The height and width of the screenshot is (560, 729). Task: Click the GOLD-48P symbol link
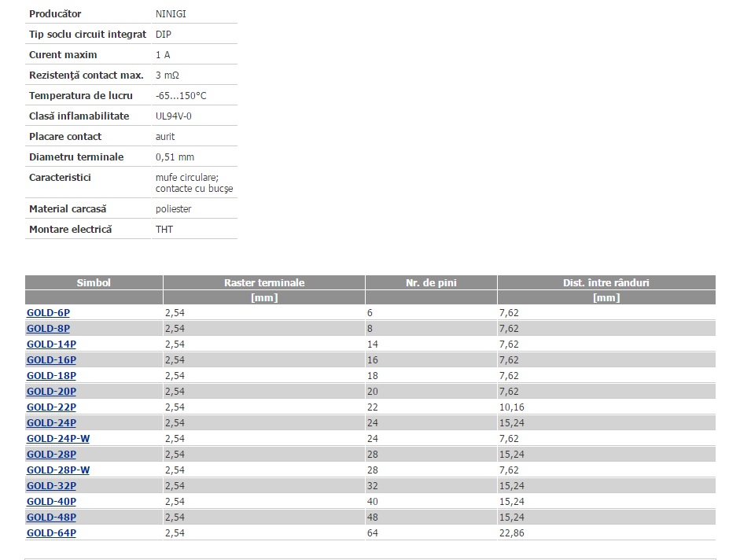[x=51, y=517]
